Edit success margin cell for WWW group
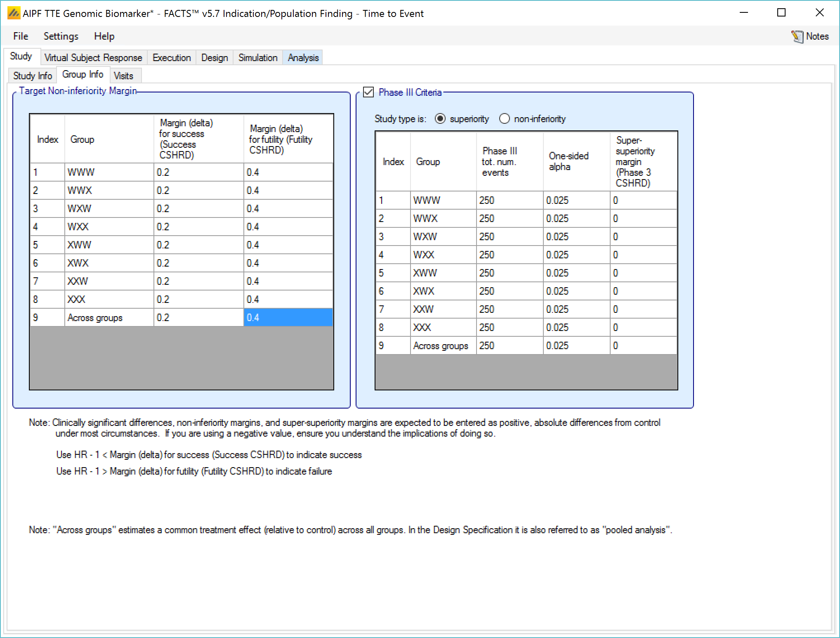840x638 pixels. [x=198, y=172]
